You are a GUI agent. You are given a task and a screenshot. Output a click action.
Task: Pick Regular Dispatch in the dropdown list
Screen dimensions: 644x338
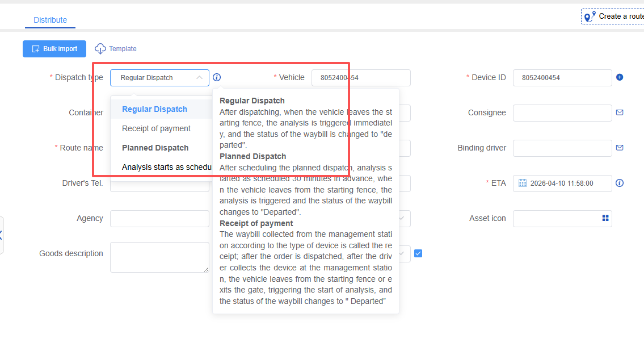154,109
